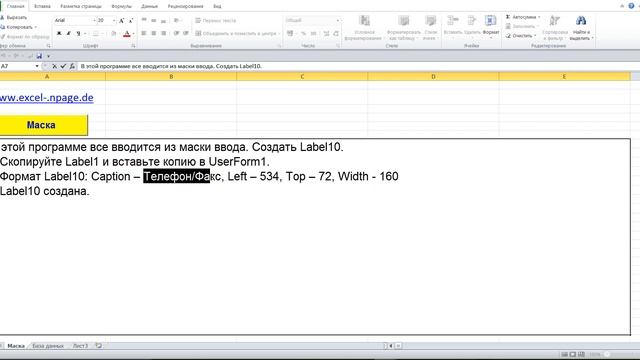Open the Вид ribbon tab
640x360 pixels.
point(217,6)
